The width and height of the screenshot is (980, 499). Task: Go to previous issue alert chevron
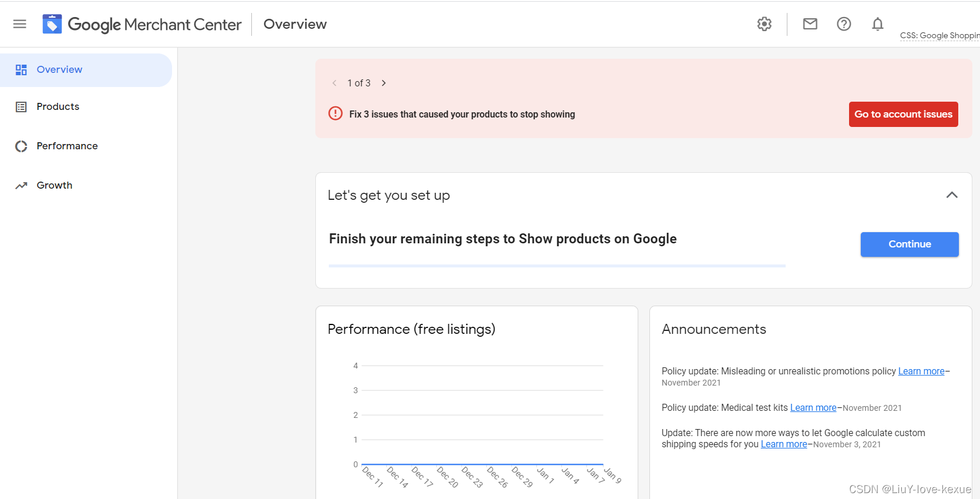point(335,83)
